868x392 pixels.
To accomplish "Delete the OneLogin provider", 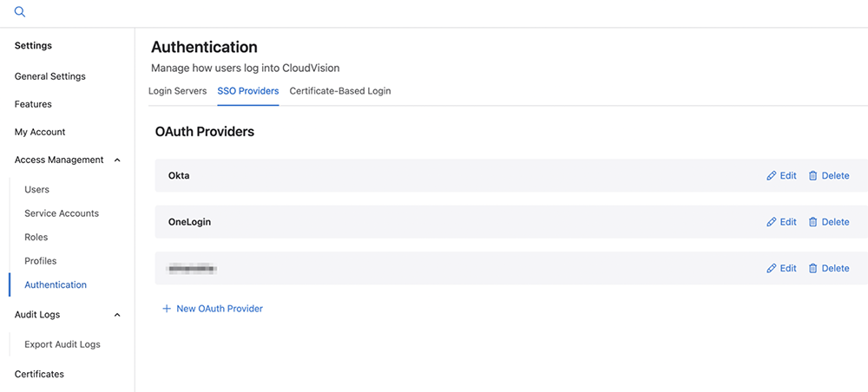I will [x=829, y=222].
